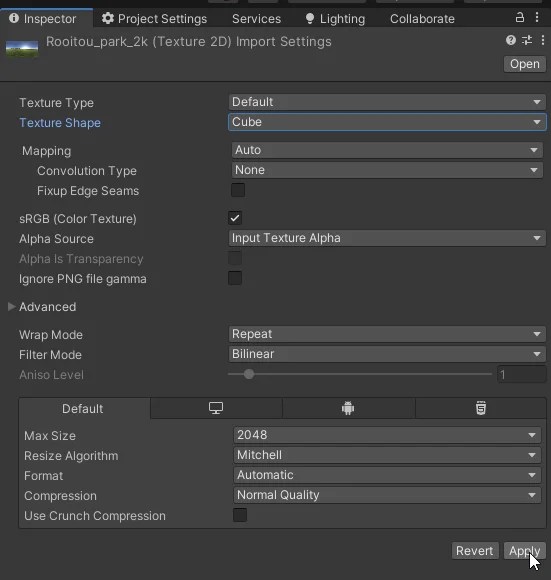Open the importer presets selector
Image resolution: width=551 pixels, height=580 pixels.
click(x=527, y=40)
